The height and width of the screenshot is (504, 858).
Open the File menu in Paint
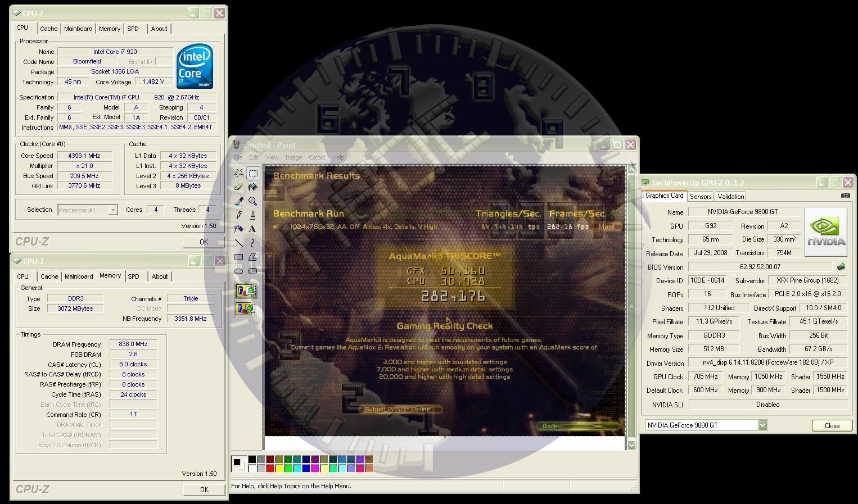(x=238, y=157)
